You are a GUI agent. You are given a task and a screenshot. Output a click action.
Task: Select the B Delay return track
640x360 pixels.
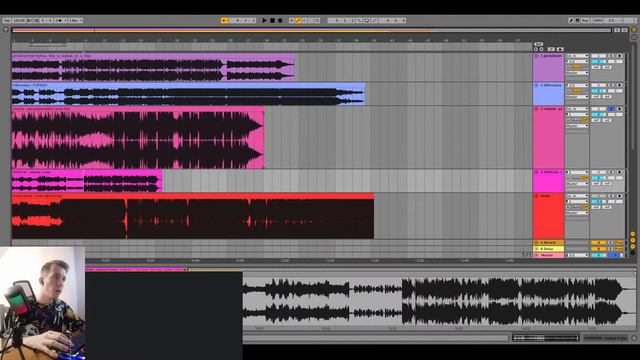point(548,249)
